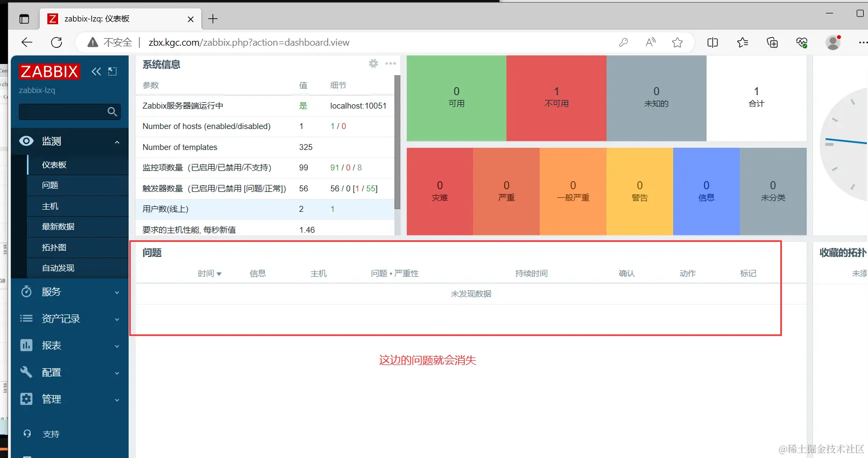Viewport: 868px width, 458px height.
Task: Click the browser address bar URL
Action: [249, 42]
